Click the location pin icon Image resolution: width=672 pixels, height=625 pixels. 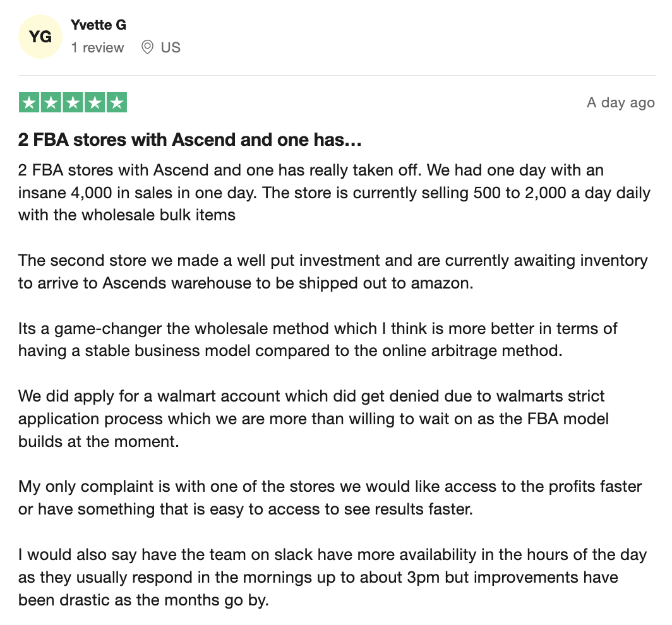pos(147,47)
